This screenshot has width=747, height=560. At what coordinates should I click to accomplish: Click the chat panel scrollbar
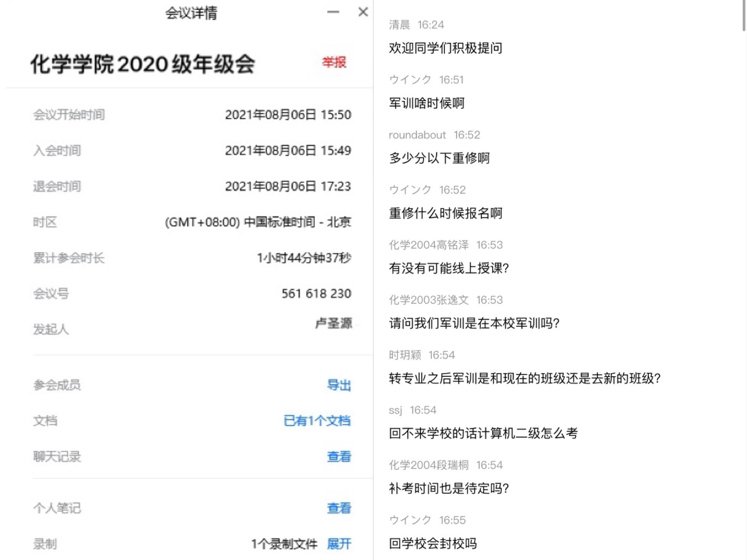pos(744,16)
